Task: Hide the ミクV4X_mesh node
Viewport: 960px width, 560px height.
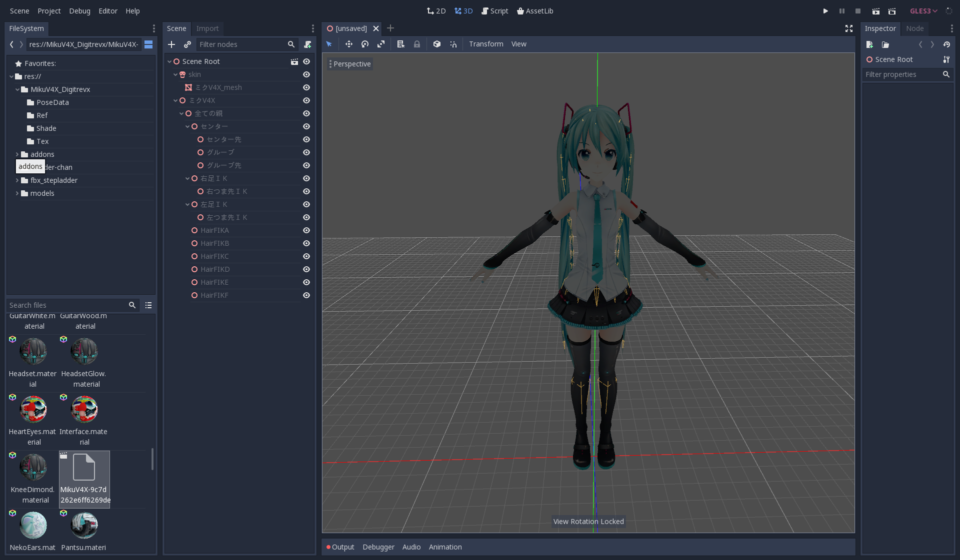Action: 306,87
